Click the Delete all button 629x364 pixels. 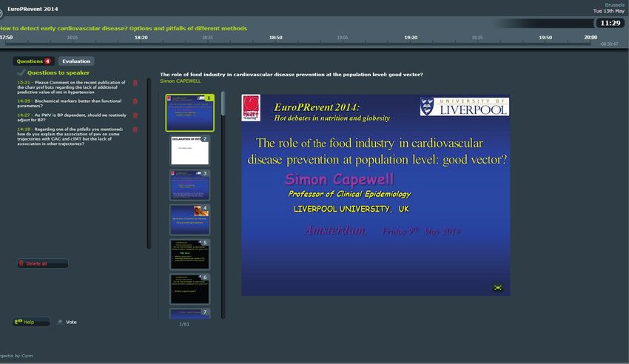43,263
